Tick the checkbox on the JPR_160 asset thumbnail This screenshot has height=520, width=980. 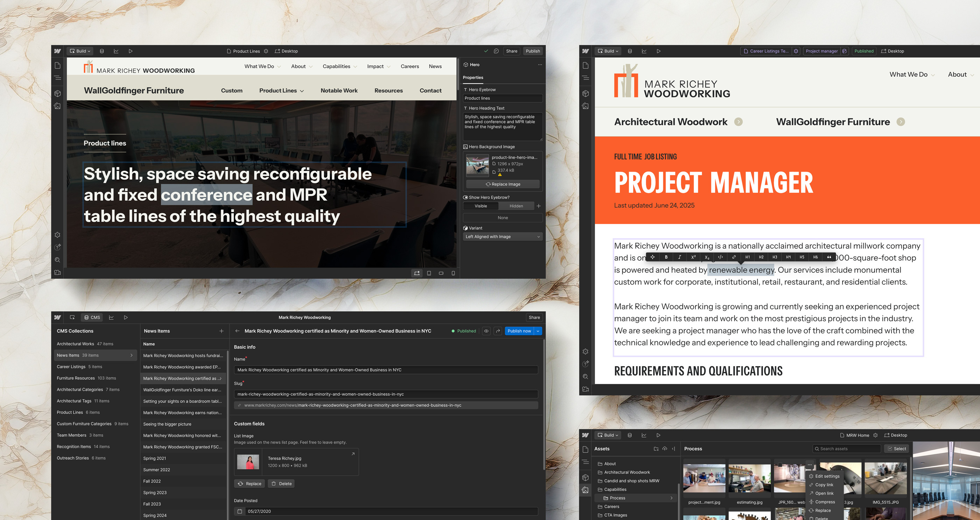click(x=780, y=465)
